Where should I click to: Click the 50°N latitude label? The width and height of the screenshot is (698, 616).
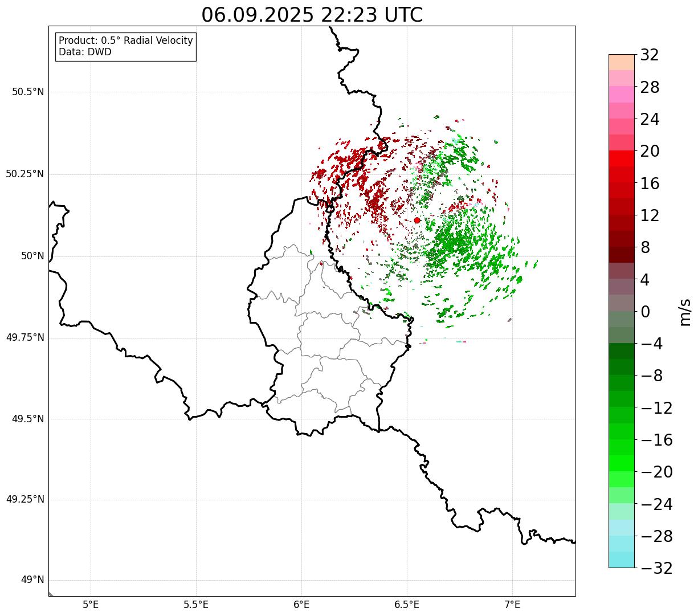(32, 256)
